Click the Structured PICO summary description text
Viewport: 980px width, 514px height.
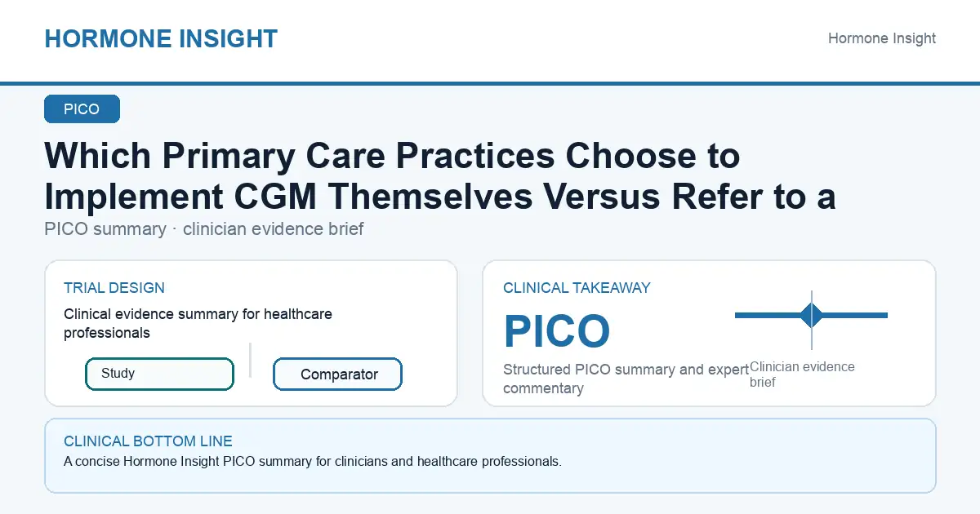coord(626,379)
